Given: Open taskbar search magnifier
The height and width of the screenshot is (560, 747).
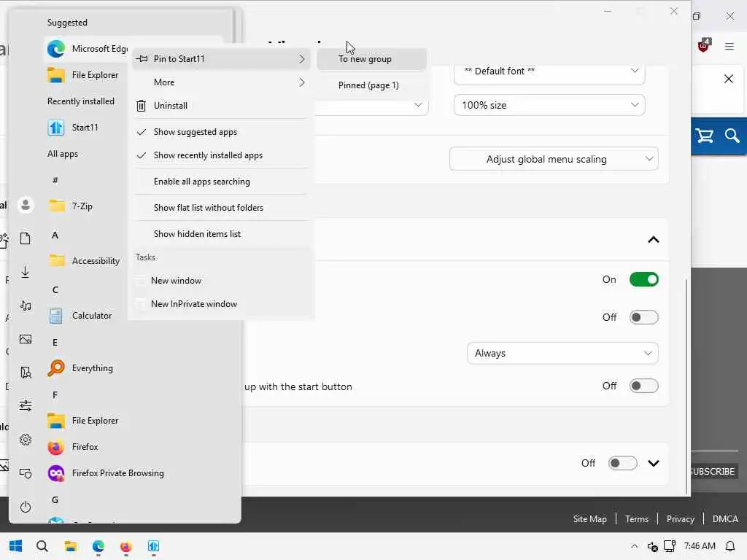Looking at the screenshot, I should point(42,546).
